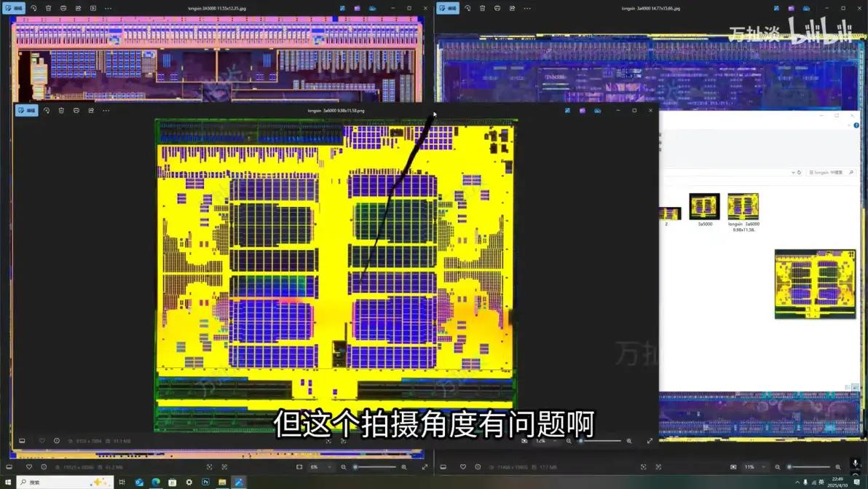
Task: Delete image in 3a4000 Photos window
Action: pos(483,8)
